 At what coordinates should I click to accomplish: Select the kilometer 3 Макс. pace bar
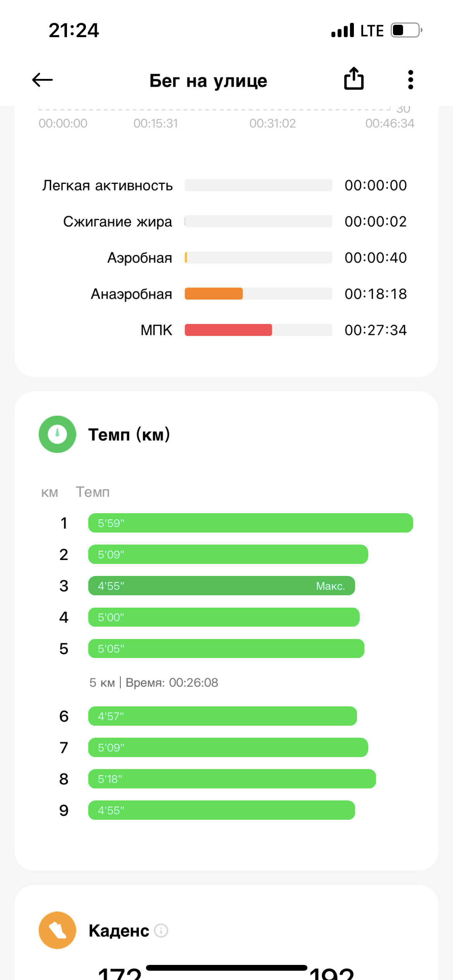(221, 586)
